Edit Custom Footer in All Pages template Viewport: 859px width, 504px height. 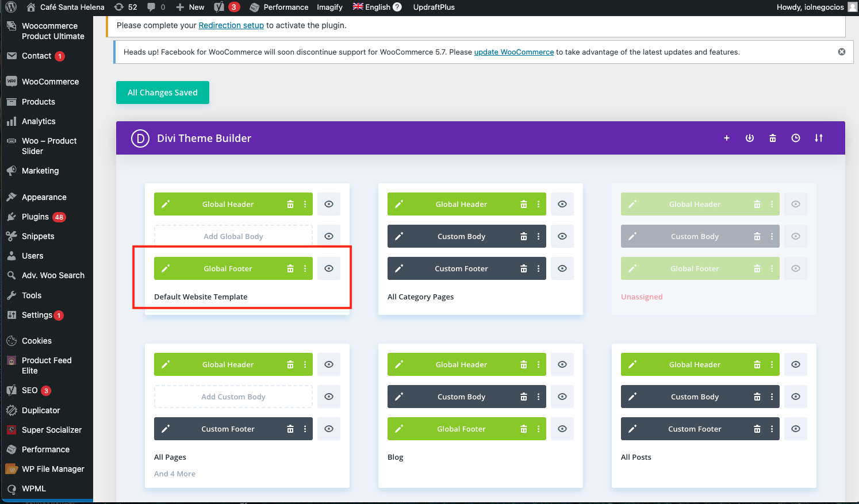(x=166, y=429)
